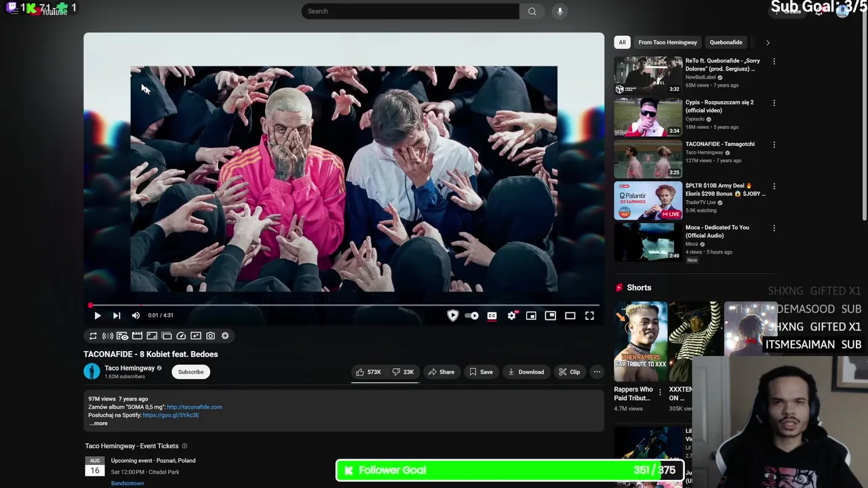Click the Taco Hemingway channel avatar
Image resolution: width=868 pixels, height=488 pixels.
92,371
